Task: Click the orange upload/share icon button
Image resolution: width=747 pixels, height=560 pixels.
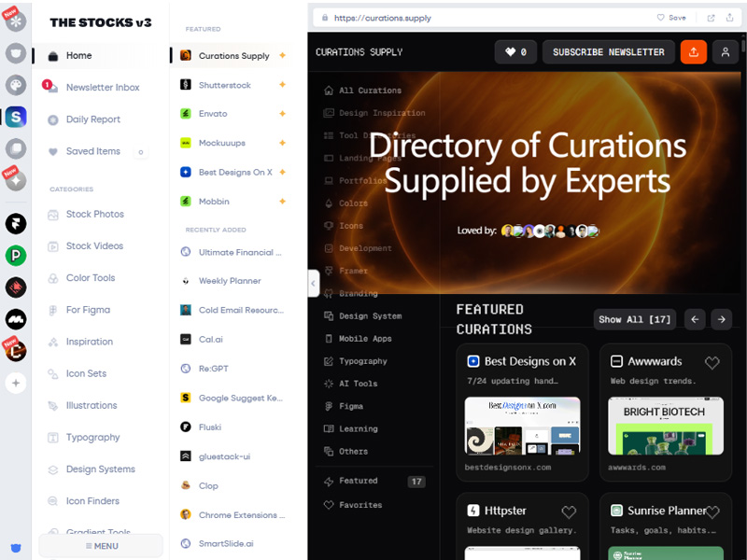Action: (x=693, y=52)
